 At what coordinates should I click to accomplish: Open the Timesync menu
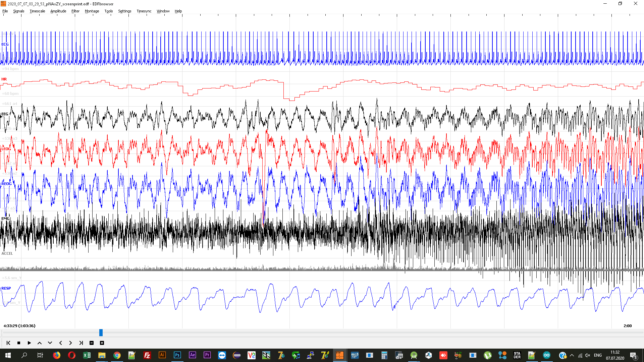click(144, 11)
